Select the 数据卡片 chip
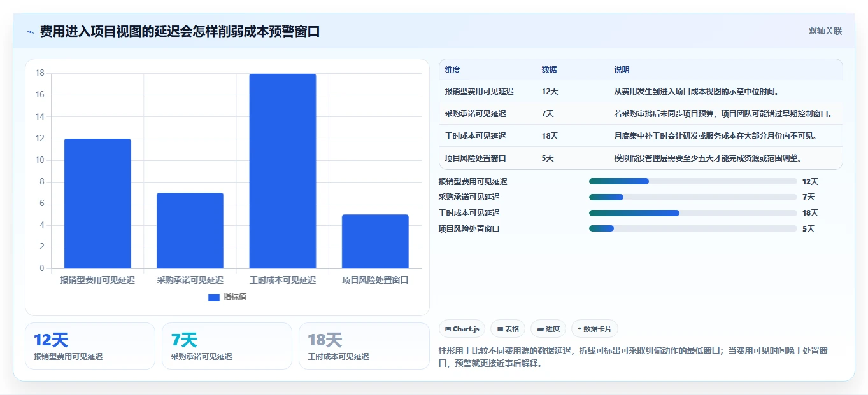 point(594,329)
